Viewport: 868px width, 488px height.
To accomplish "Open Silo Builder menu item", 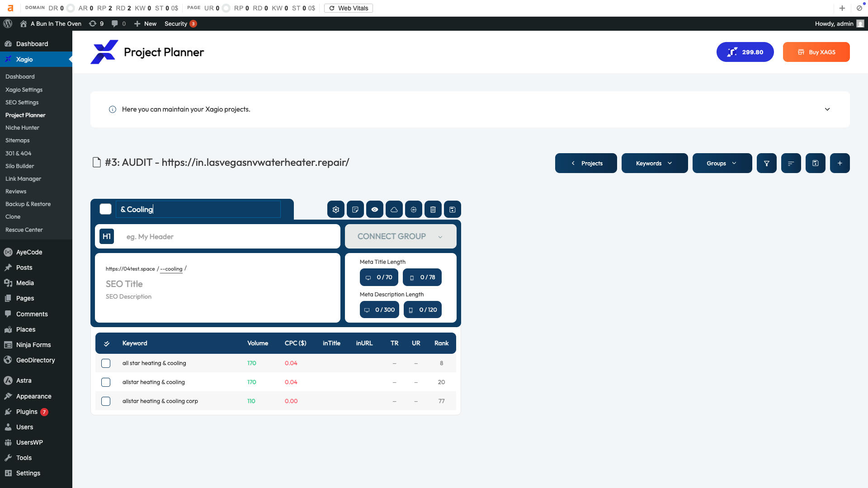I will (x=19, y=166).
